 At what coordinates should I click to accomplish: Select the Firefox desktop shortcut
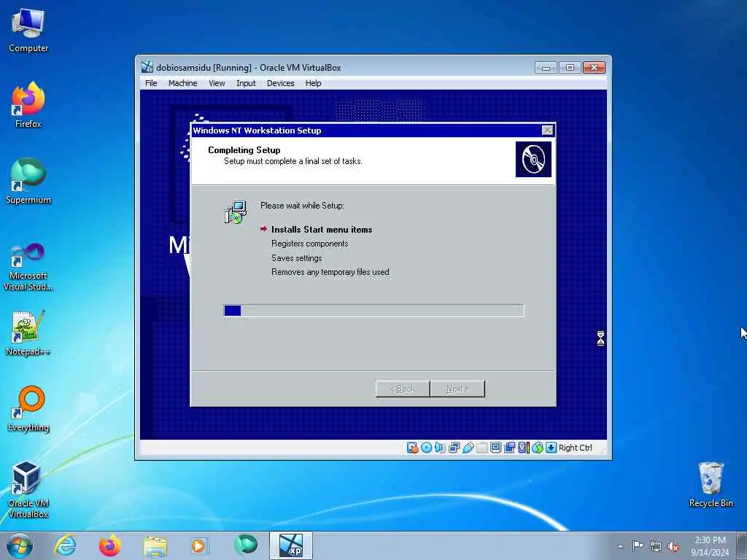(x=28, y=105)
